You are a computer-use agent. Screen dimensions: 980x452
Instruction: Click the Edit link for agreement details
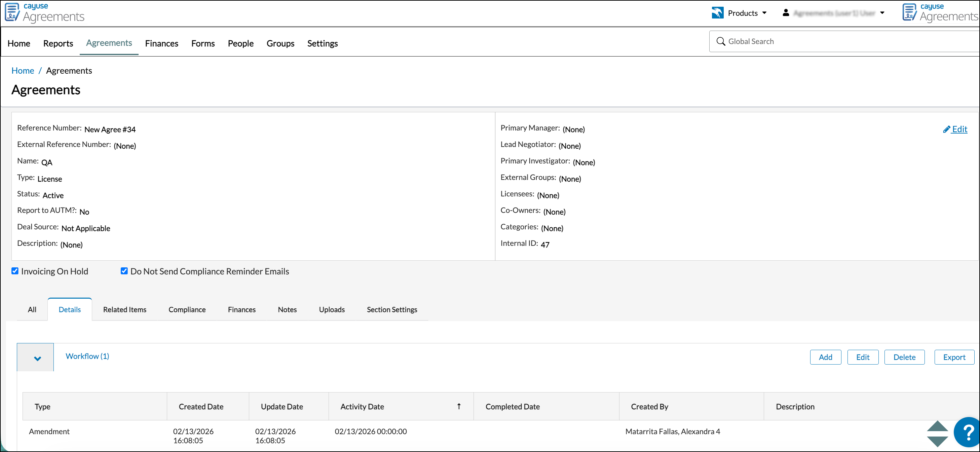click(x=955, y=129)
